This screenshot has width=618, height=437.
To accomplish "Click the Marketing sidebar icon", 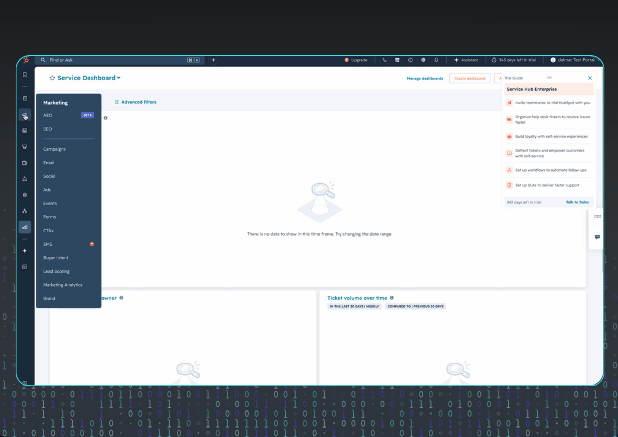I will pos(25,115).
